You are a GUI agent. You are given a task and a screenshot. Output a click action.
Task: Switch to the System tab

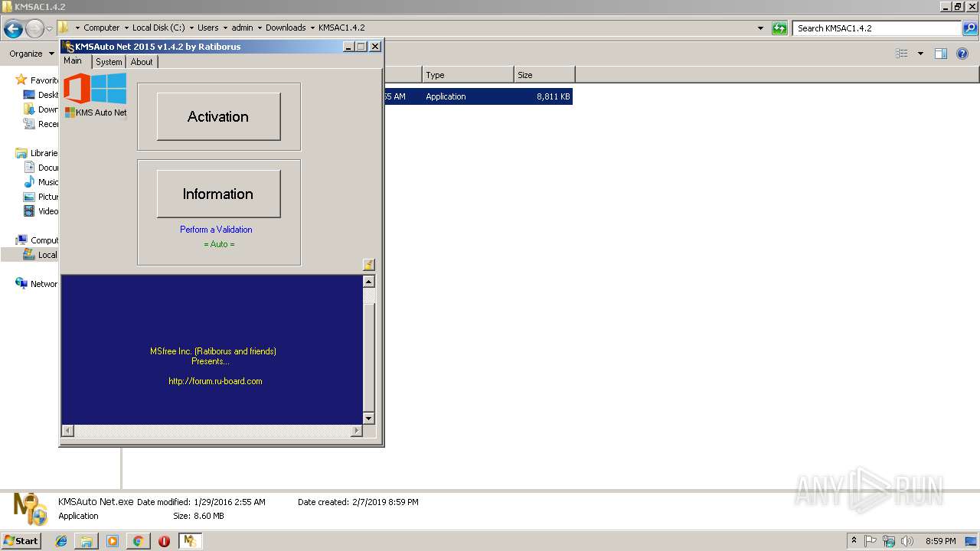(x=109, y=62)
